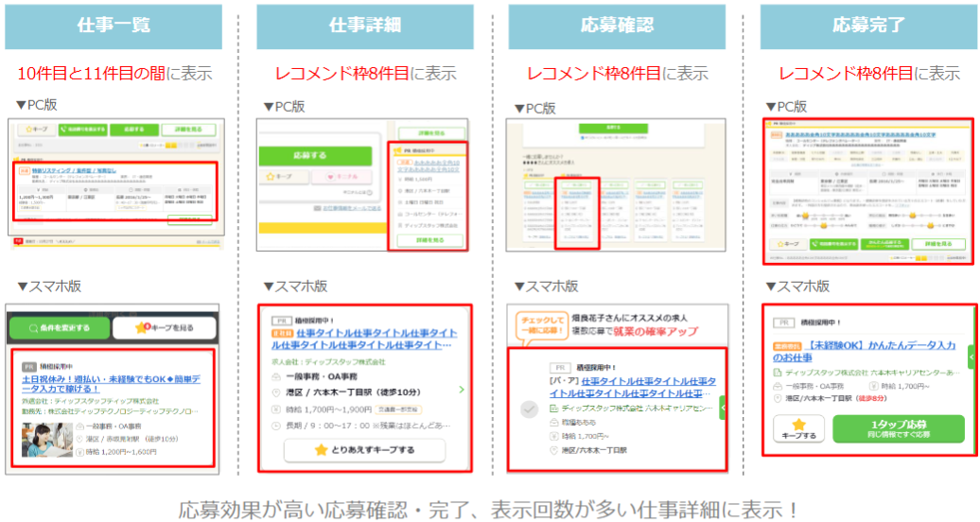Expand the green side arrow tab in 応募完了
Screen dimensions: 980x522
point(971,357)
